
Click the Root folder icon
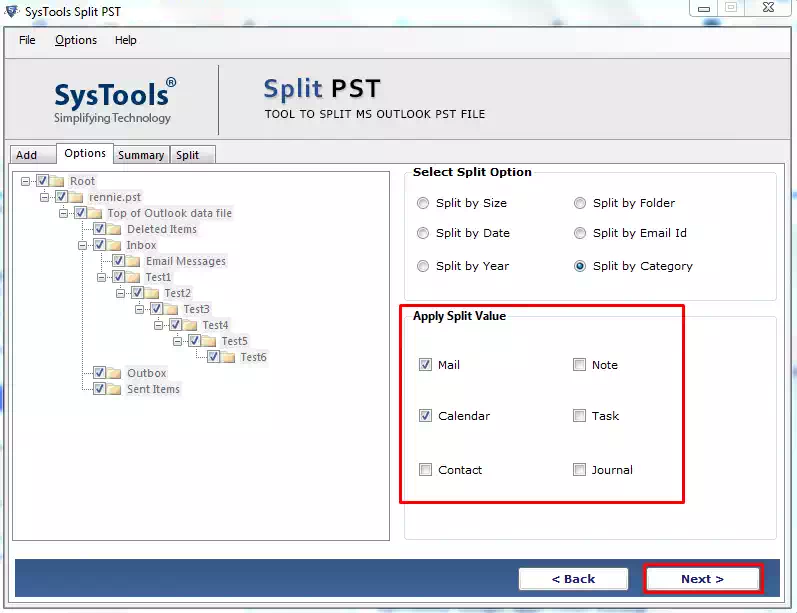coord(57,181)
